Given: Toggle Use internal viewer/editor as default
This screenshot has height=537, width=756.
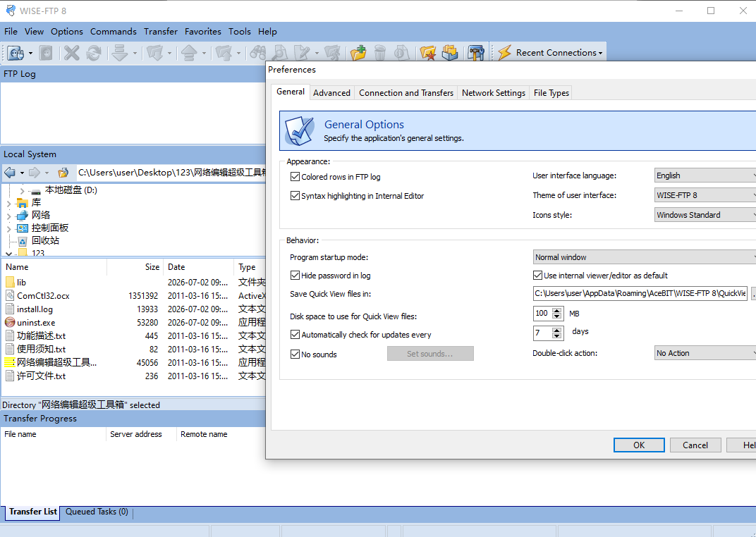Looking at the screenshot, I should [537, 275].
